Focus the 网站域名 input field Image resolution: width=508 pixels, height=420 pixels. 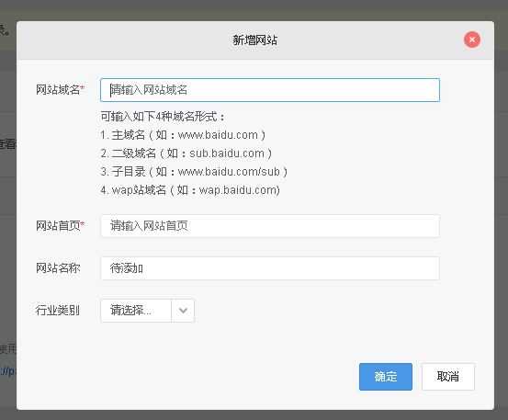[x=270, y=90]
